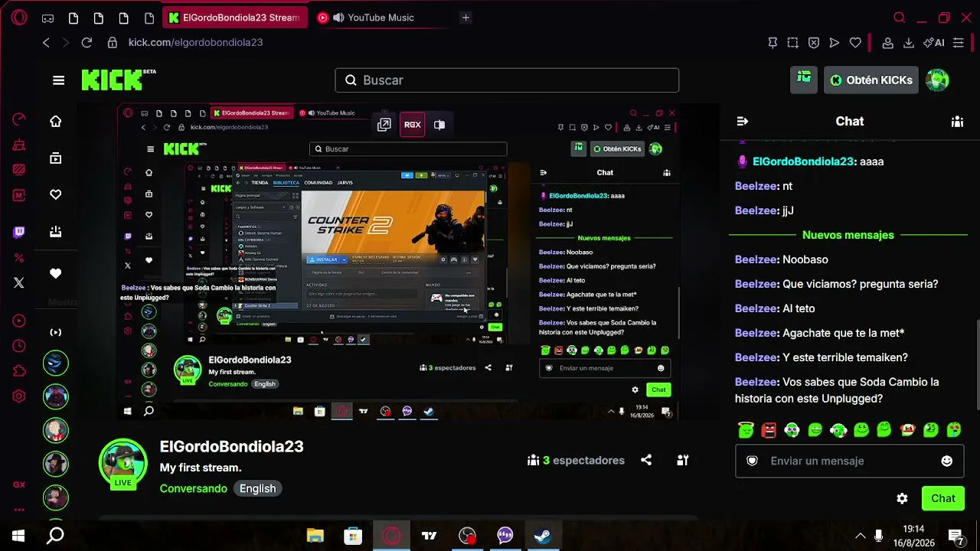Open the X panel in Opera sidebar
This screenshot has width=980, height=551.
pos(19,283)
